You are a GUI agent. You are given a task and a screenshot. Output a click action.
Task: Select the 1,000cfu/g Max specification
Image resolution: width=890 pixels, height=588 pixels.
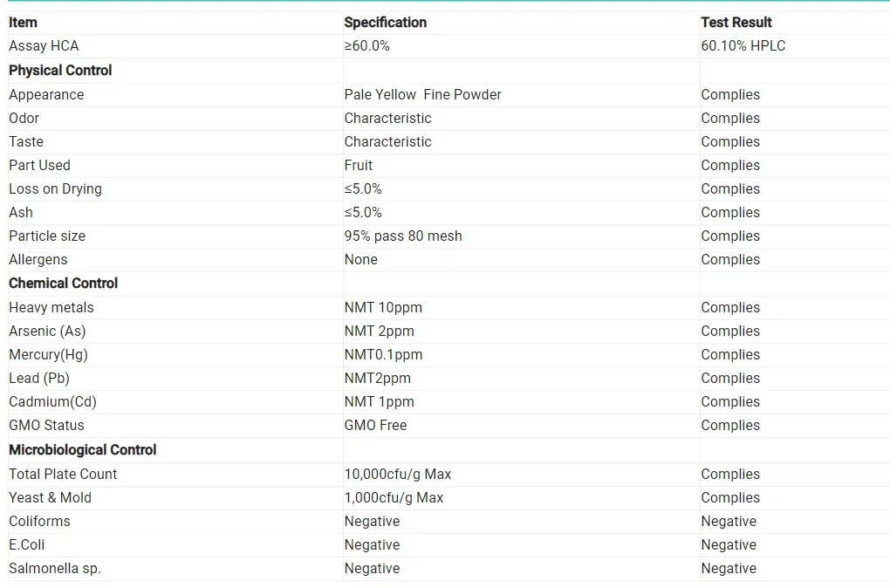394,498
